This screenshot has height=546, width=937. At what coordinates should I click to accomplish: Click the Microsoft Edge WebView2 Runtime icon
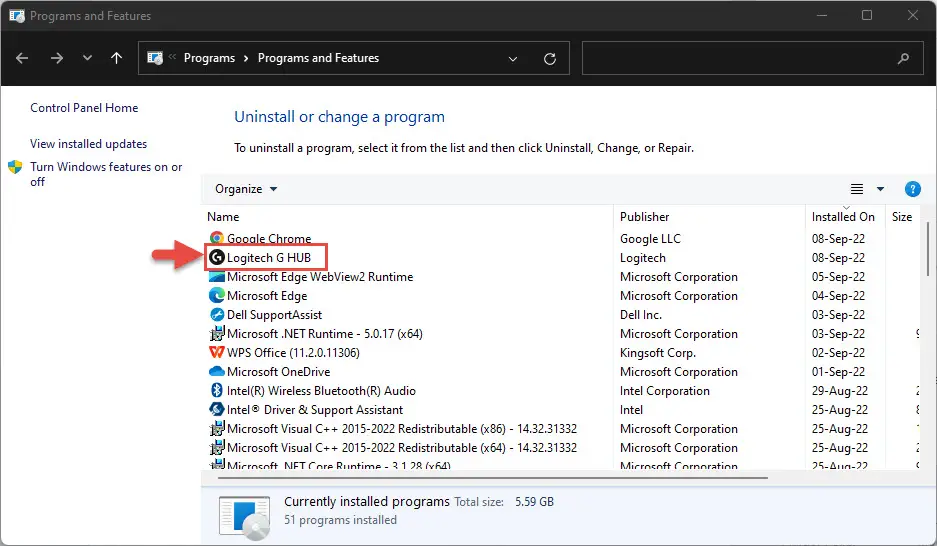point(217,277)
